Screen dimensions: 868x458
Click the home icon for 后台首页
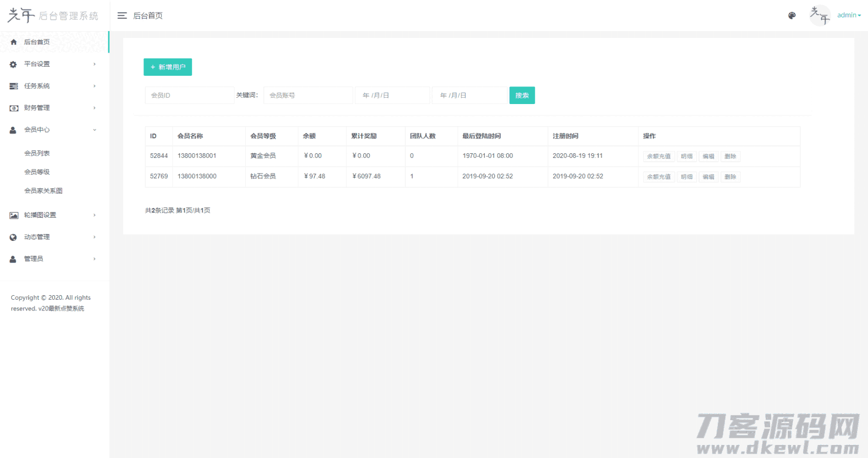tap(14, 42)
